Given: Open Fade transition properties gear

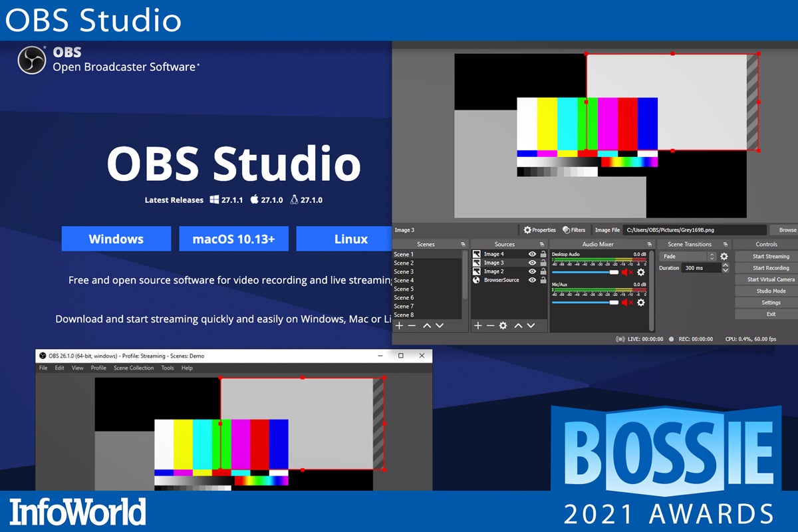Looking at the screenshot, I should point(724,256).
